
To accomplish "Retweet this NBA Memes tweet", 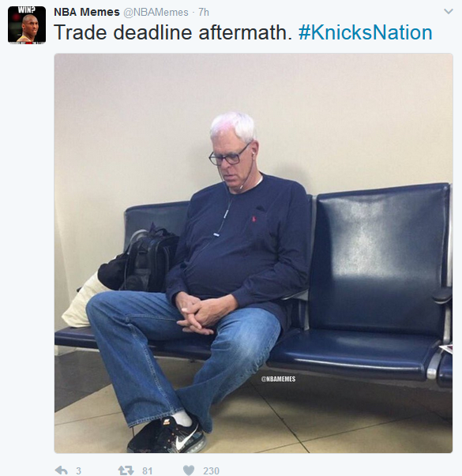I will click(x=126, y=470).
